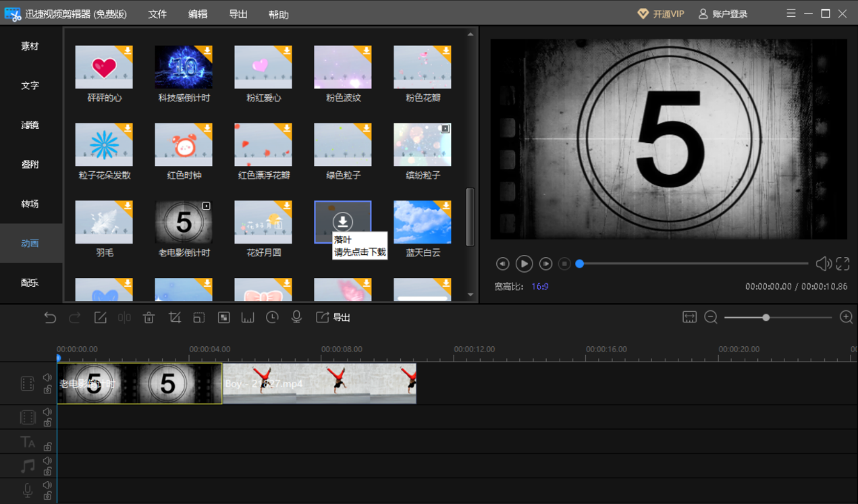Click the undo arrow in timeline toolbar
858x504 pixels.
pos(50,317)
